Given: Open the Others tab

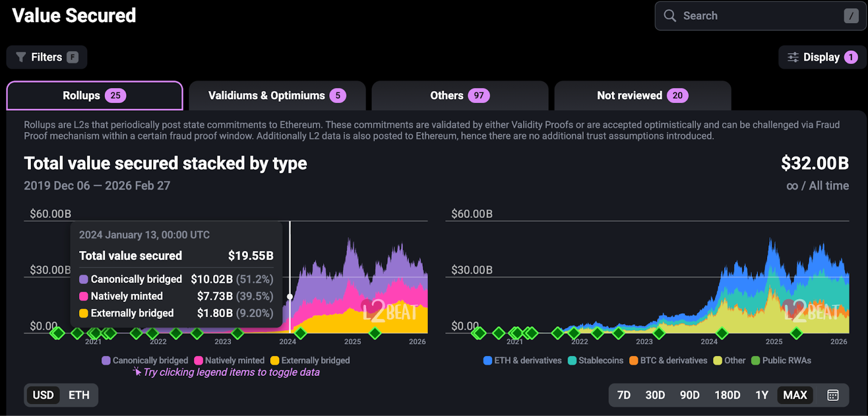Looking at the screenshot, I should tap(459, 96).
